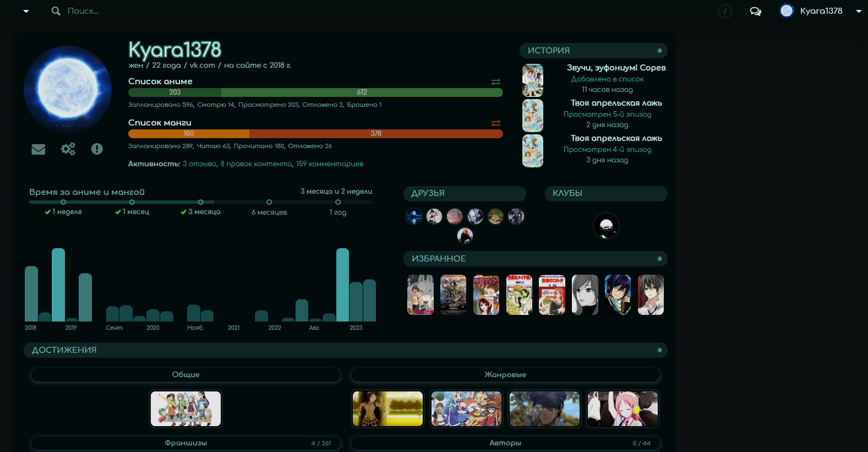Image resolution: width=868 pixels, height=452 pixels.
Task: Open the chat bubbles icon in header
Action: pos(755,11)
